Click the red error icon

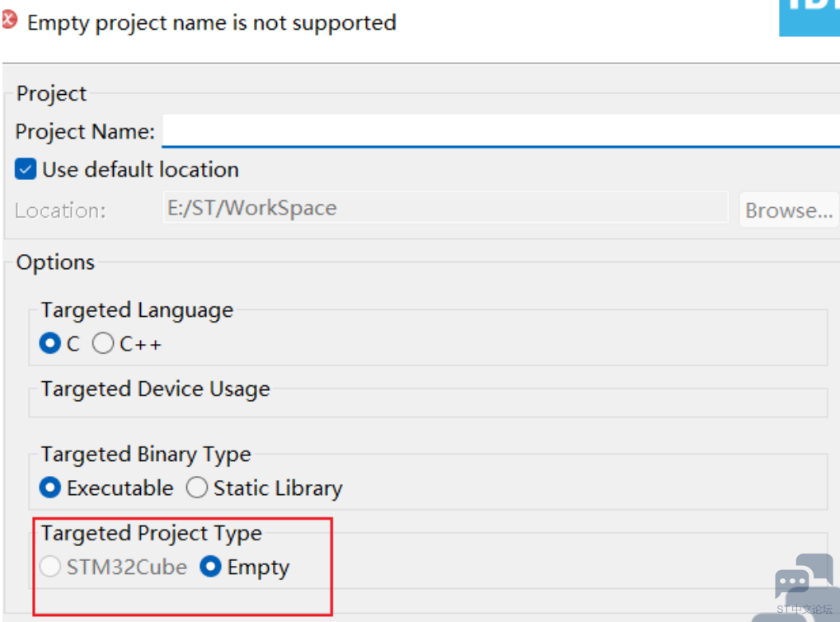(x=9, y=20)
